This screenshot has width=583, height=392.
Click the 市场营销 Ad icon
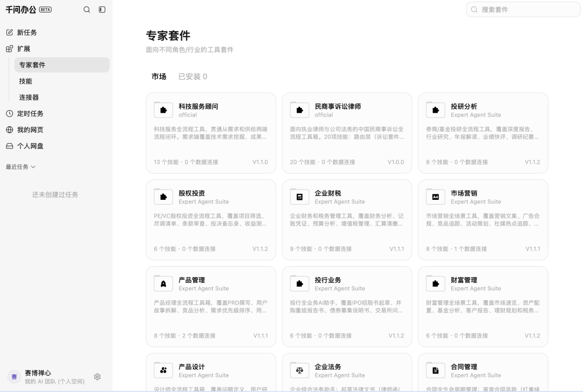436,197
